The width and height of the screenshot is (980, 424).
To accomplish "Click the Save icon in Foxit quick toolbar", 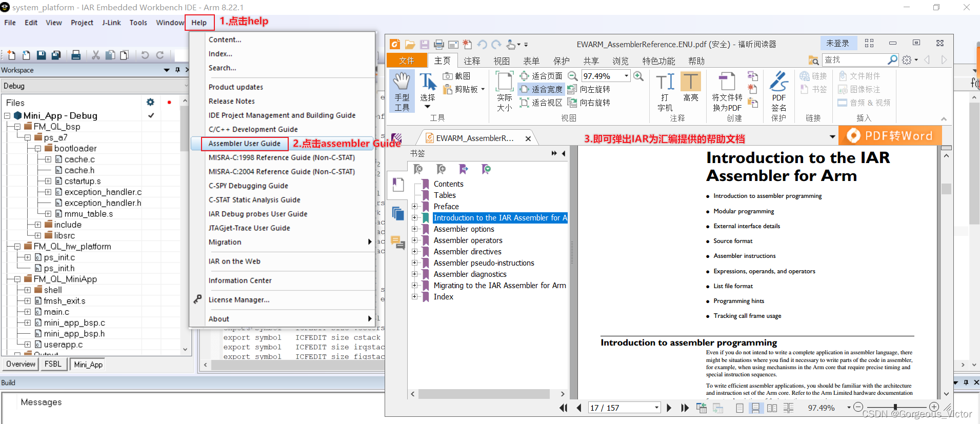I will tap(425, 45).
